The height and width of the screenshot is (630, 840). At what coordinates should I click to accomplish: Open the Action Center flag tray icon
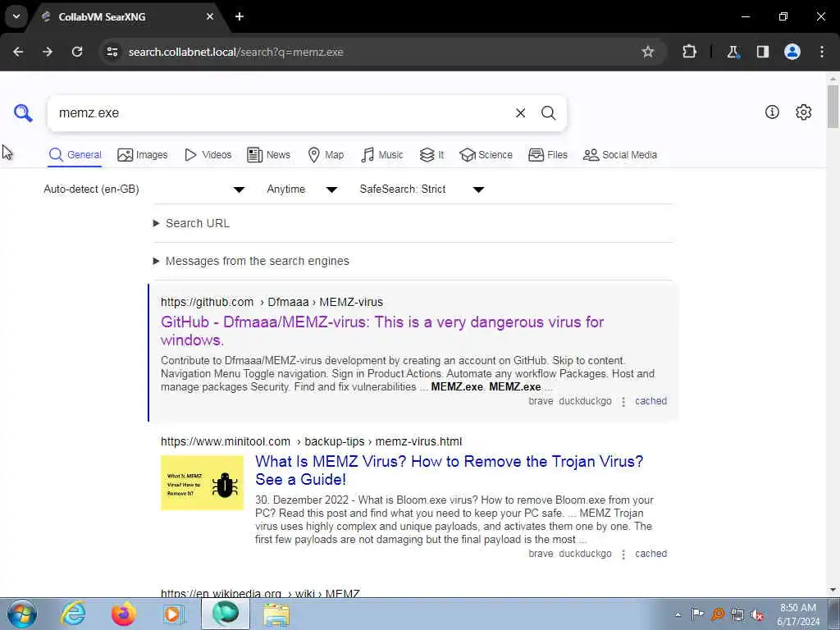(x=697, y=614)
